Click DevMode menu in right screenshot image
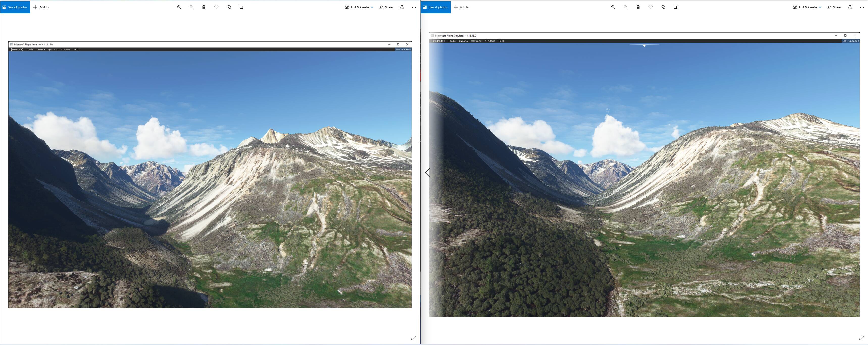 tap(438, 41)
